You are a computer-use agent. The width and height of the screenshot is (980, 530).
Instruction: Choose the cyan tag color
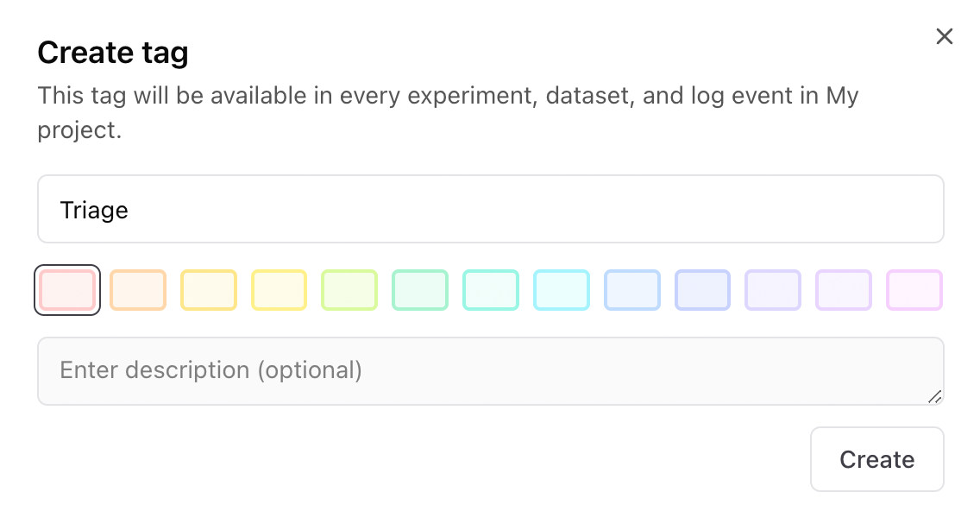point(562,290)
